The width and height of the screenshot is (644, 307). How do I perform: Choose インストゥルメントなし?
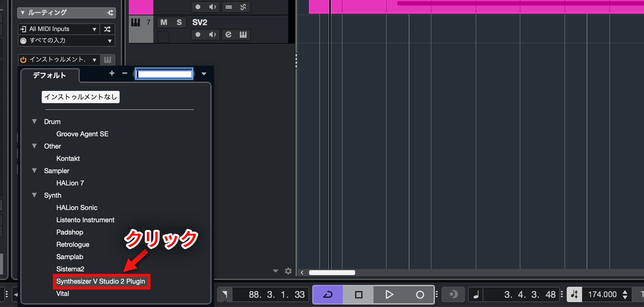[81, 97]
